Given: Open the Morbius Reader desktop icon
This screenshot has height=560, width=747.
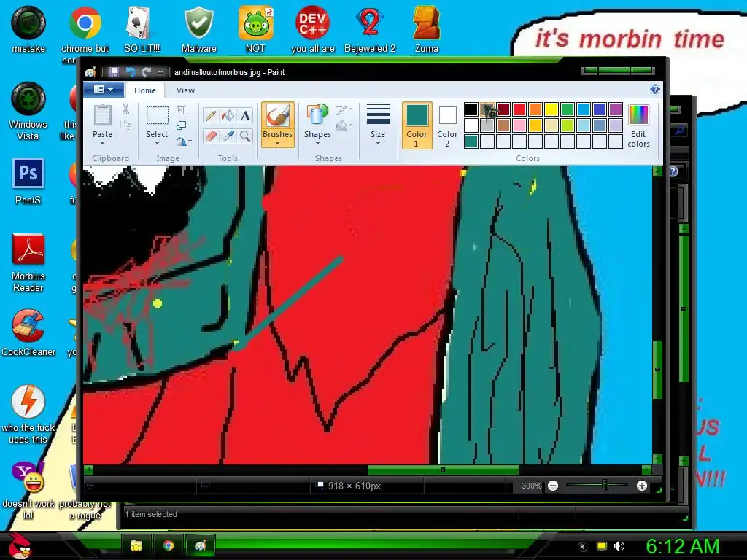Looking at the screenshot, I should [28, 262].
